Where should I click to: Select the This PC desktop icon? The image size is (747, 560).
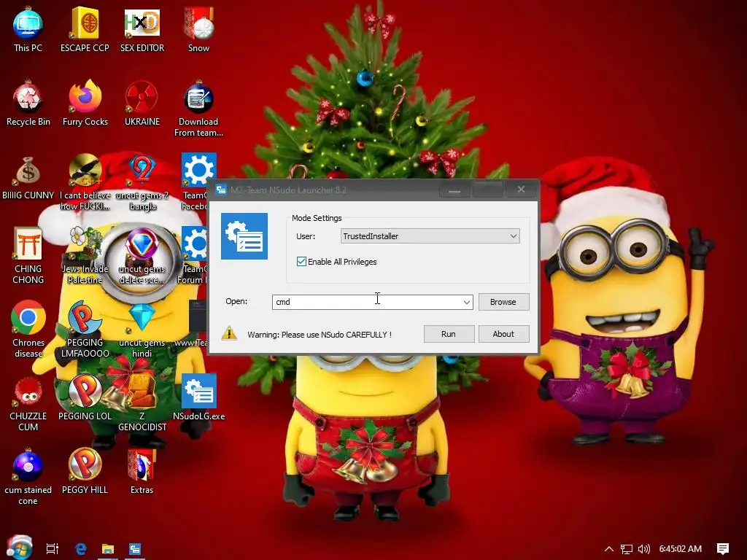28,29
